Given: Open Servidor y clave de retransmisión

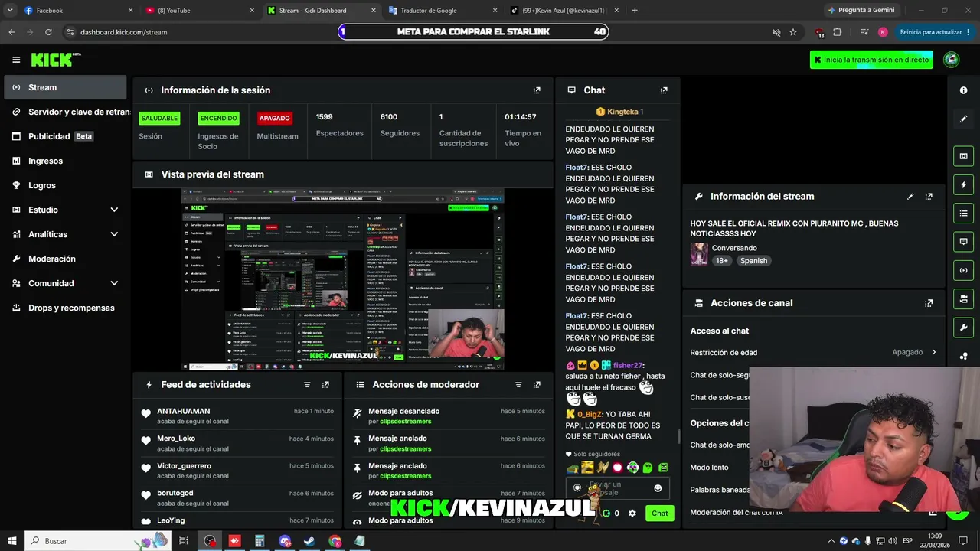Looking at the screenshot, I should click(x=65, y=112).
